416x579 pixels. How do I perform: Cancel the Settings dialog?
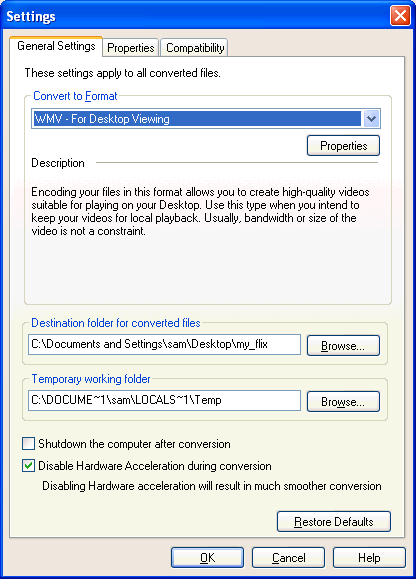point(288,558)
